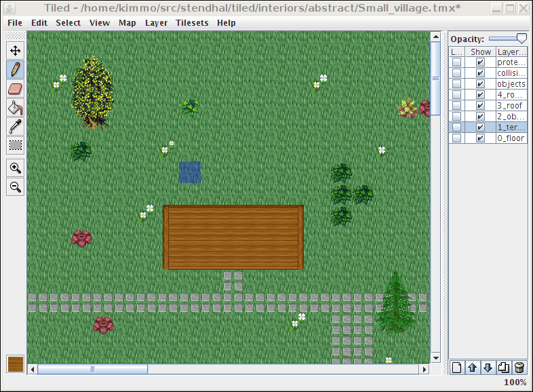This screenshot has height=392, width=533.
Task: Click the Opacity slider handle
Action: 521,39
